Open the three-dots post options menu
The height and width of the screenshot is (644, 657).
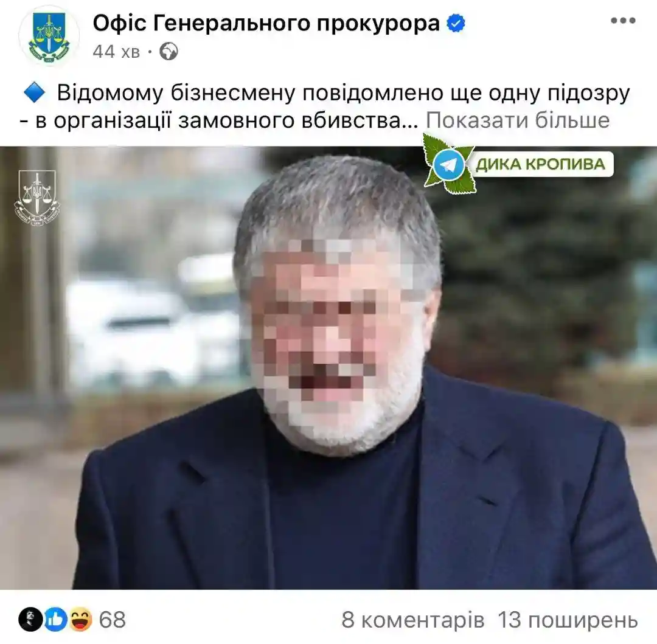(x=623, y=21)
